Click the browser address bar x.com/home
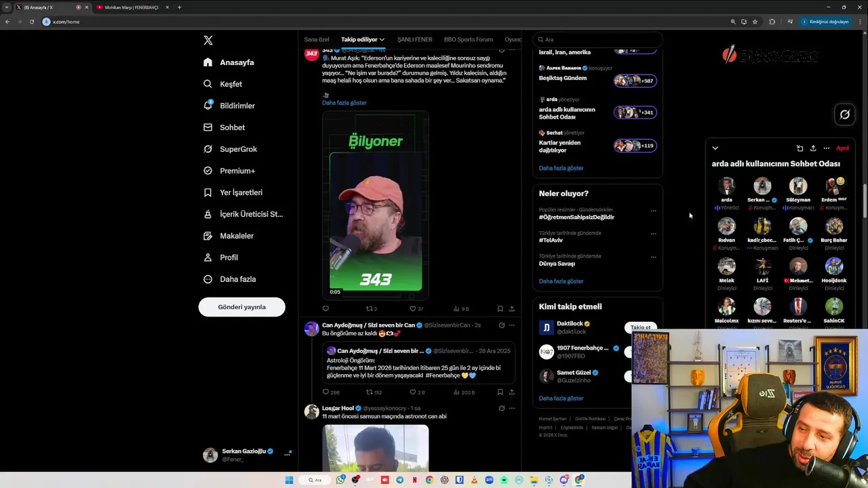This screenshot has width=868, height=488. [x=383, y=22]
